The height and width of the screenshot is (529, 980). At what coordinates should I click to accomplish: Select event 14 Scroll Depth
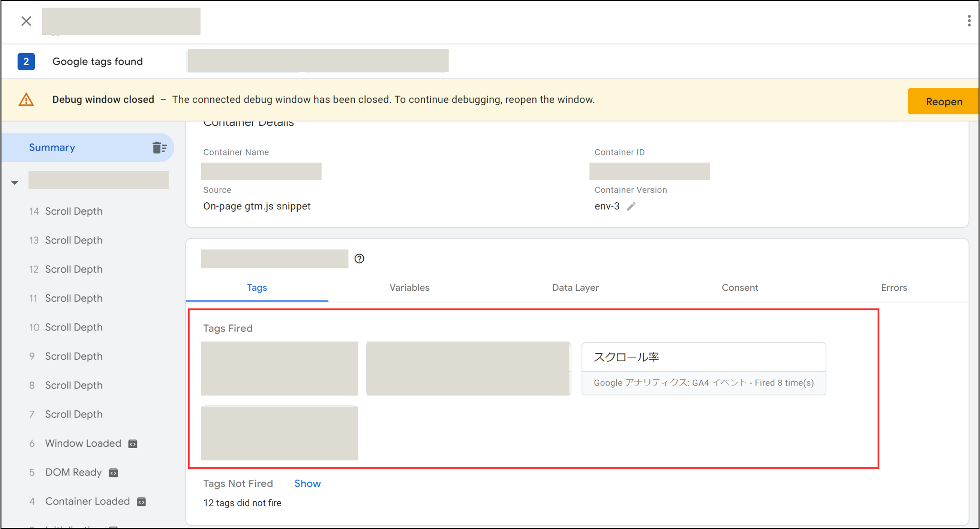pyautogui.click(x=66, y=211)
